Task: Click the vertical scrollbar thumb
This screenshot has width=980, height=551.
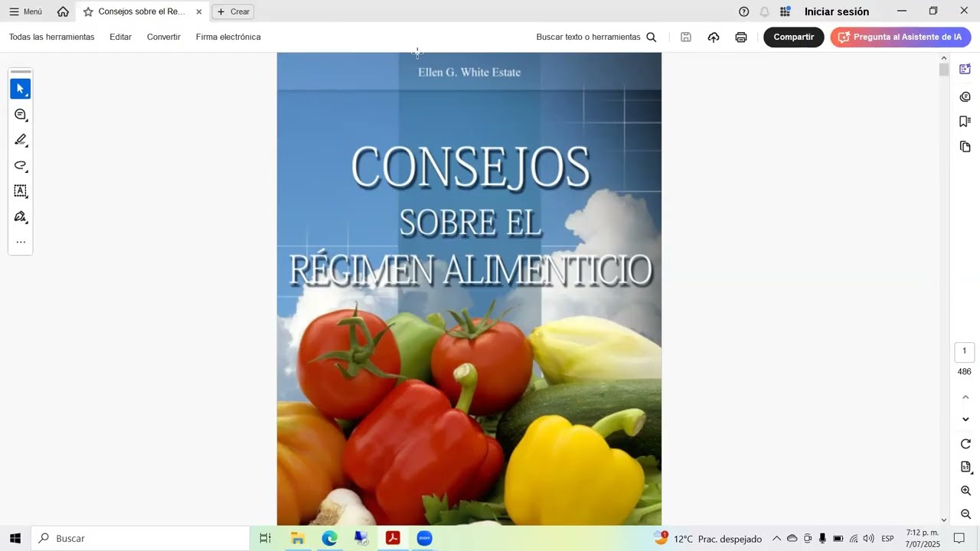Action: 944,70
